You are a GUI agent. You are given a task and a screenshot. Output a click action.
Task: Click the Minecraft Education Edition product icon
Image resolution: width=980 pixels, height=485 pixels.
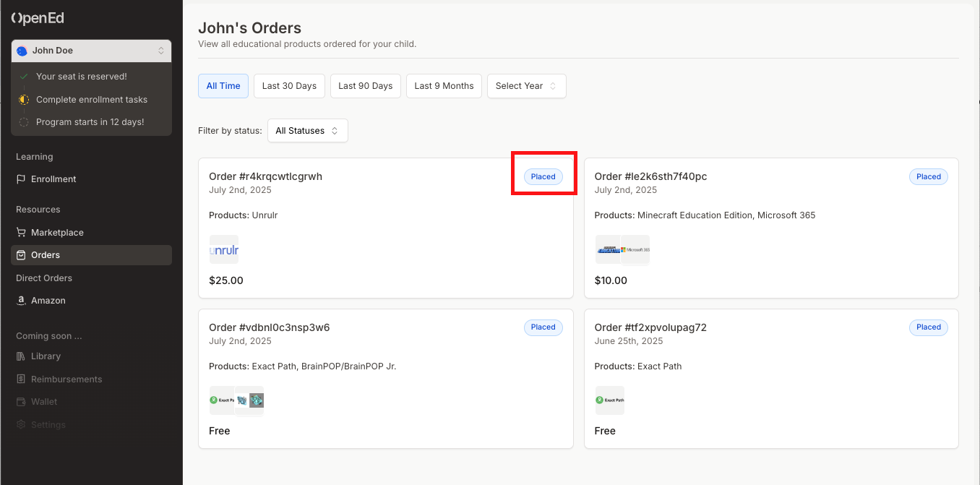(x=608, y=250)
